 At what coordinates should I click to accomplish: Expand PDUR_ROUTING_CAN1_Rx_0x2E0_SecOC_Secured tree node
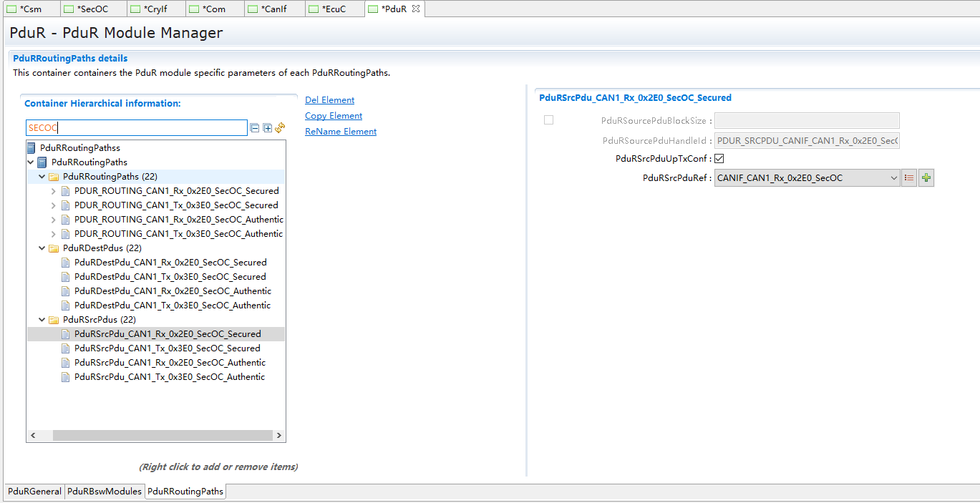pos(54,191)
